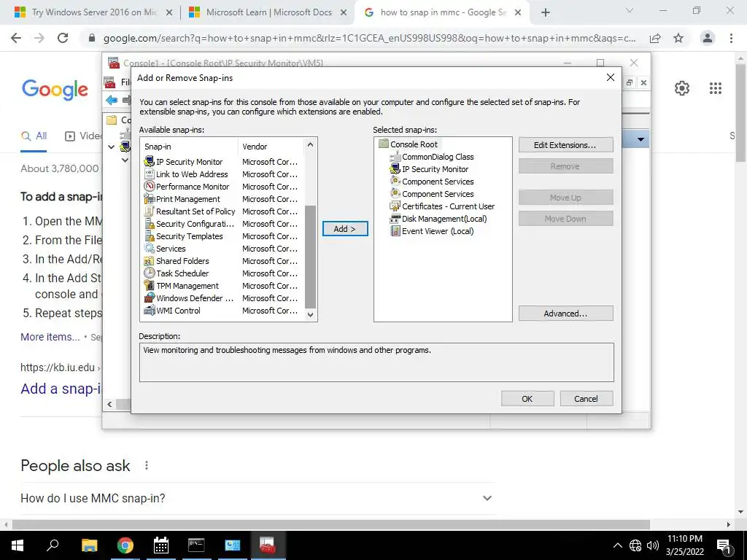Click the Available snap-ins scroll down arrow

[x=311, y=314]
